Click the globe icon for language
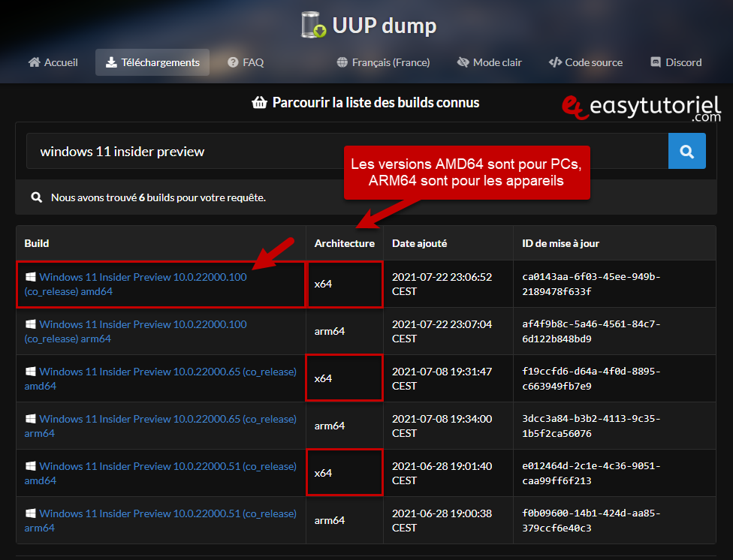The image size is (733, 560). click(x=342, y=62)
